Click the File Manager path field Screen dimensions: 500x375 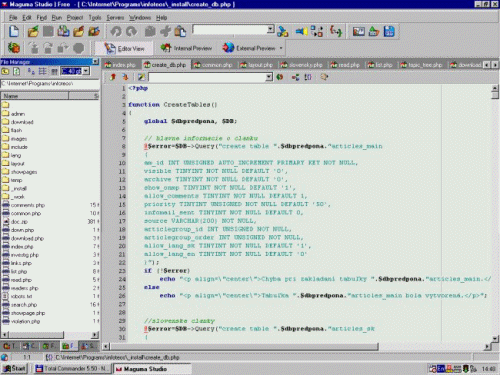coord(50,84)
